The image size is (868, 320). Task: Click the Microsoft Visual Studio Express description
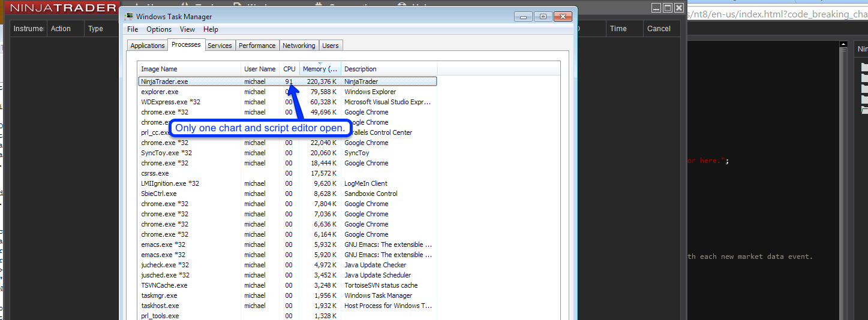coord(388,102)
